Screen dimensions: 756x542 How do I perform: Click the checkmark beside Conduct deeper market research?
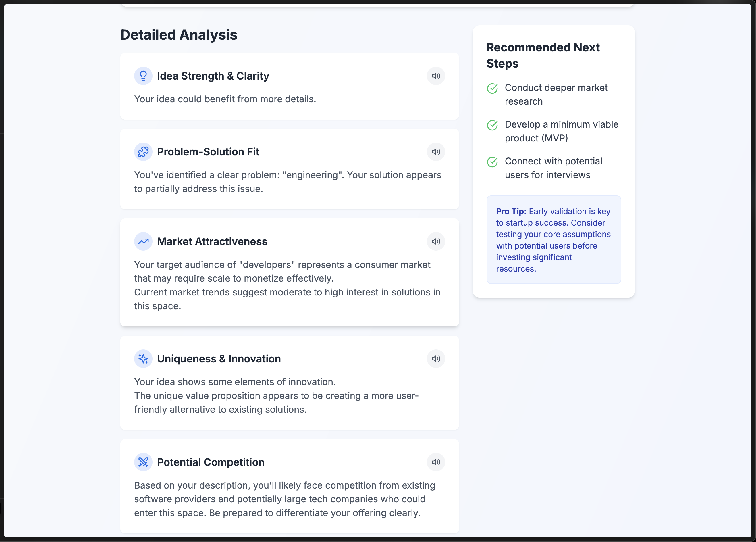(492, 89)
